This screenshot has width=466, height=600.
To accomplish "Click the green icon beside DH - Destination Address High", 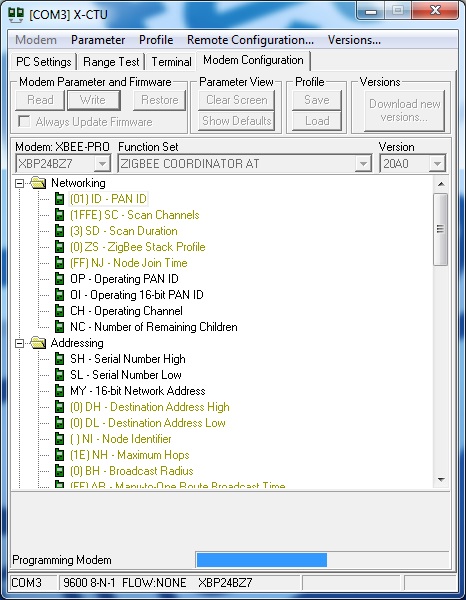I will click(x=59, y=407).
